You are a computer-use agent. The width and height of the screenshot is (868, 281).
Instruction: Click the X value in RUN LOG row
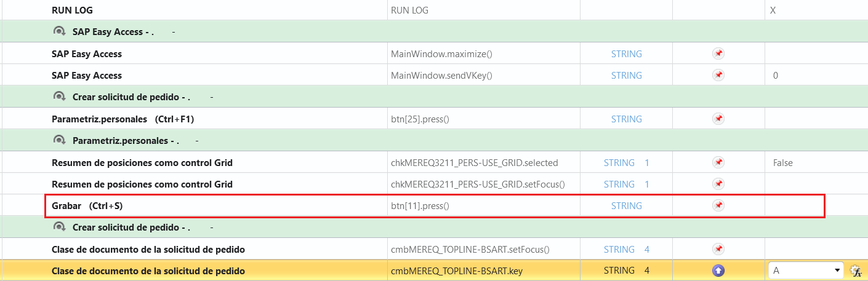pos(773,10)
